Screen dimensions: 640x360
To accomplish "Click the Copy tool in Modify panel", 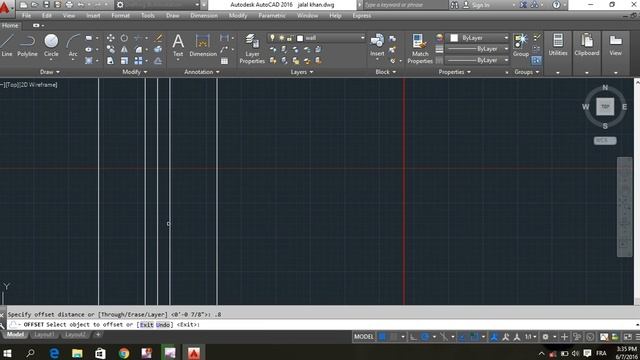I will 111,49.
